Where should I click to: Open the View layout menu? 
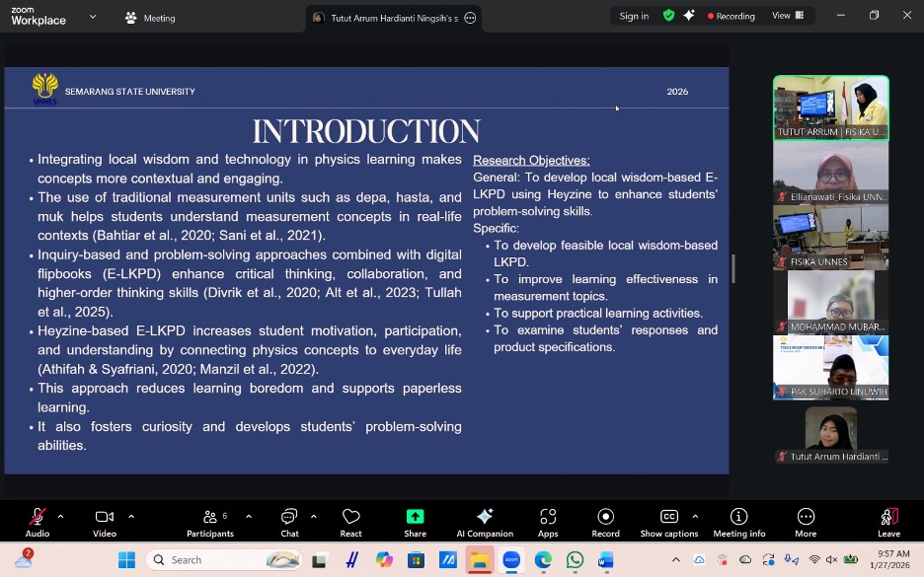tap(787, 16)
